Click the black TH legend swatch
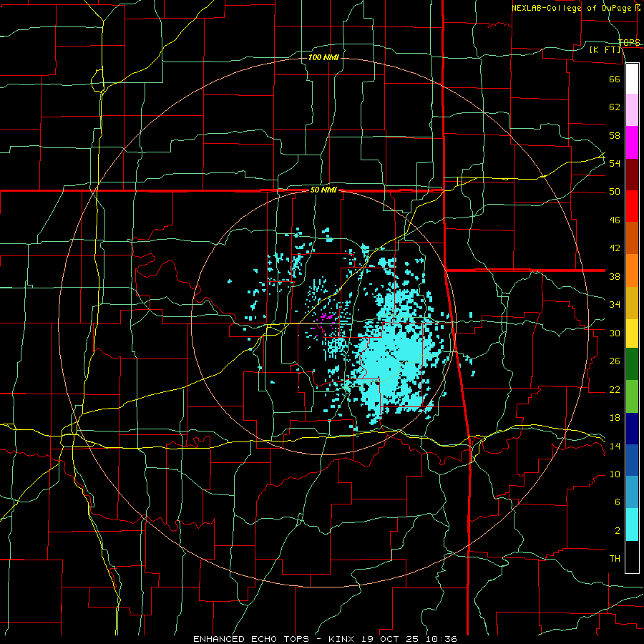 [x=632, y=557]
